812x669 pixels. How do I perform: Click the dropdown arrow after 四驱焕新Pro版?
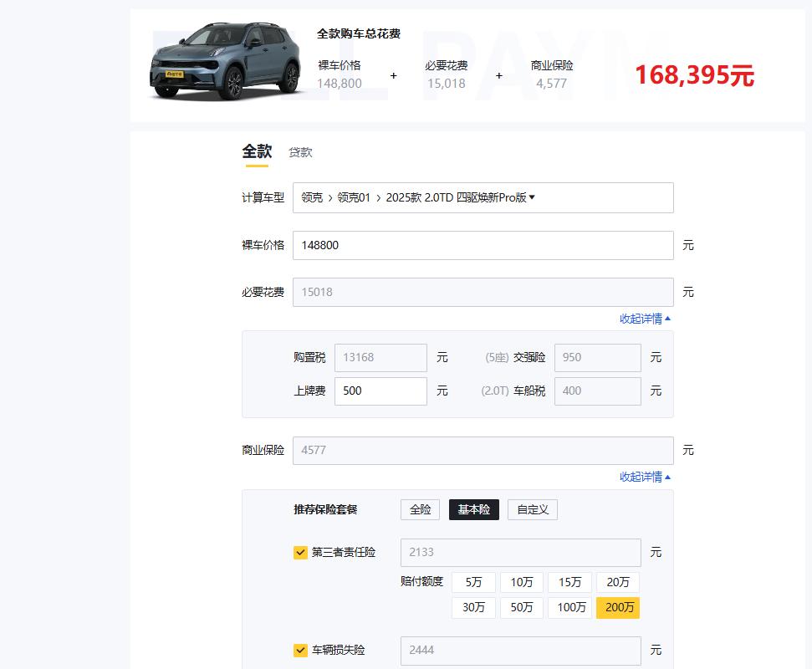tap(532, 197)
